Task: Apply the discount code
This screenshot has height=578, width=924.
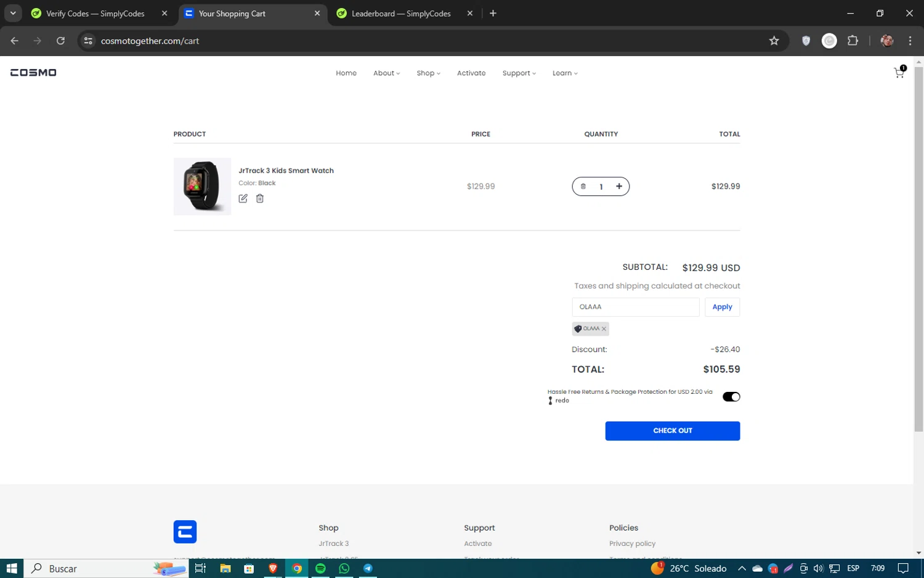Action: click(722, 307)
